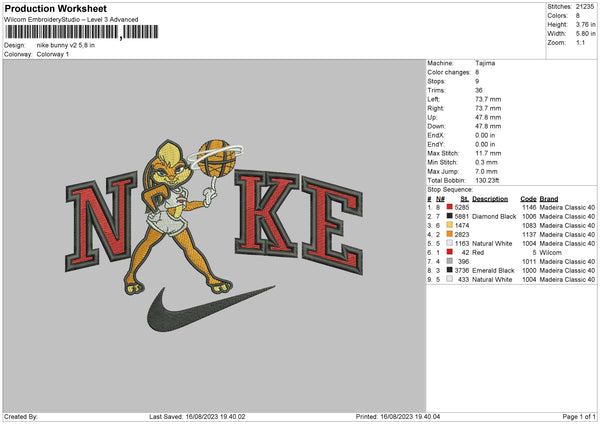The width and height of the screenshot is (600, 424).
Task: Click the Wilcom Red color swatch
Action: pyautogui.click(x=450, y=252)
